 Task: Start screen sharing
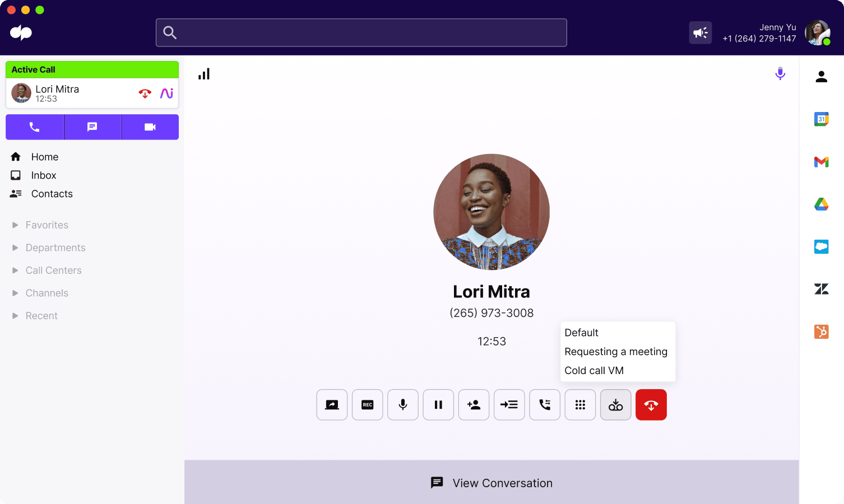pos(332,404)
